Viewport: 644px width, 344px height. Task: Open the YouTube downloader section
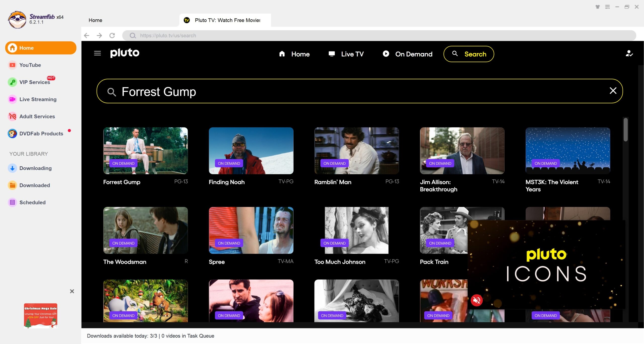click(x=30, y=65)
